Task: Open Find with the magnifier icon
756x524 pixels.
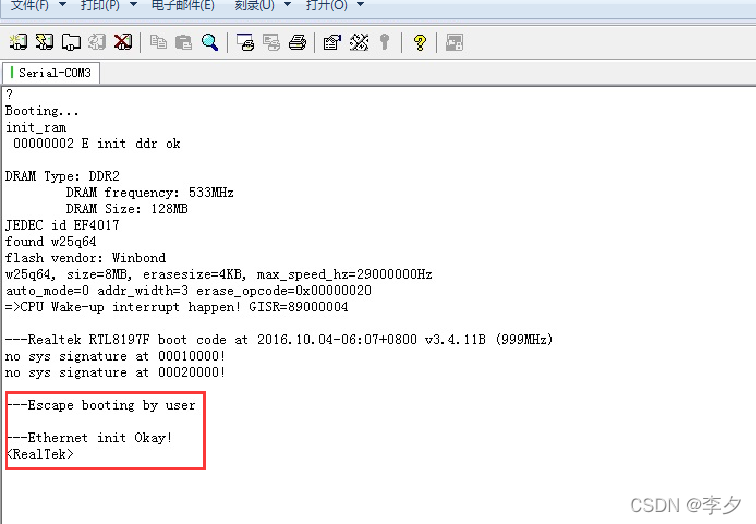Action: [x=210, y=42]
